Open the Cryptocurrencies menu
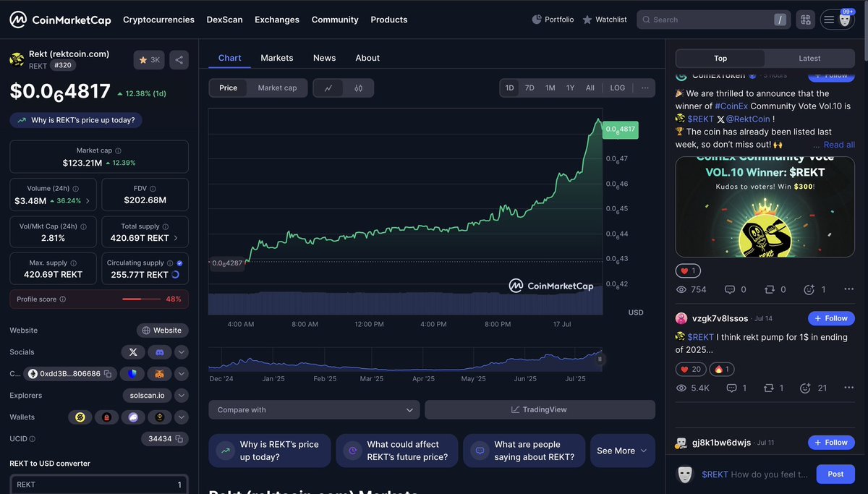 (x=158, y=20)
